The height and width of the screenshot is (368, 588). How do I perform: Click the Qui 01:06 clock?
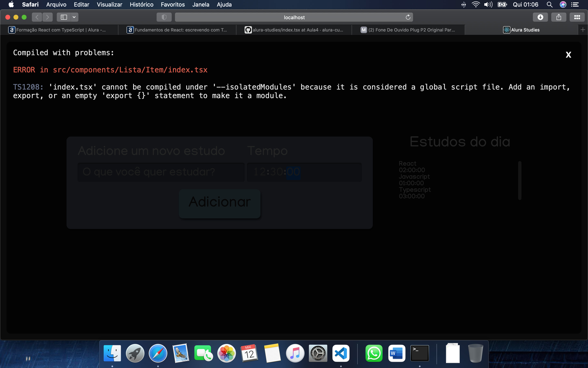[525, 4]
